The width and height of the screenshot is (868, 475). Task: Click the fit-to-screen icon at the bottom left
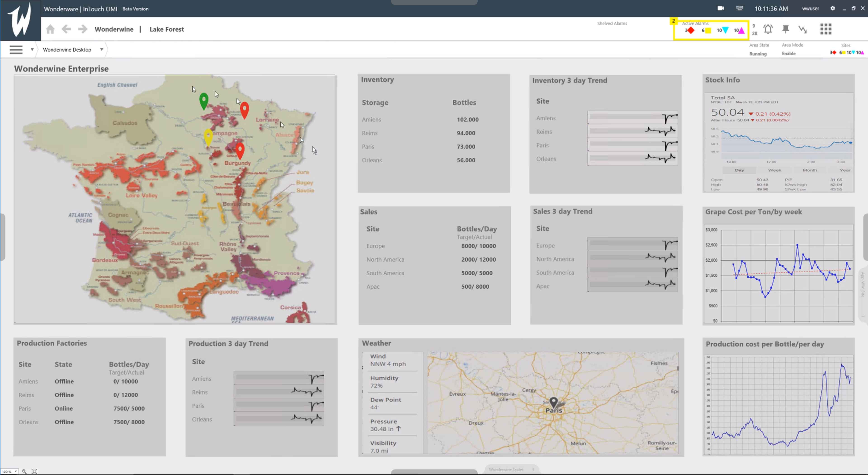(x=34, y=471)
